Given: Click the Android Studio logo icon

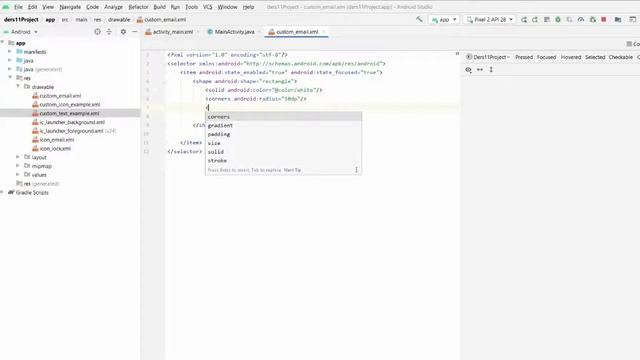Looking at the screenshot, I should coord(6,7).
